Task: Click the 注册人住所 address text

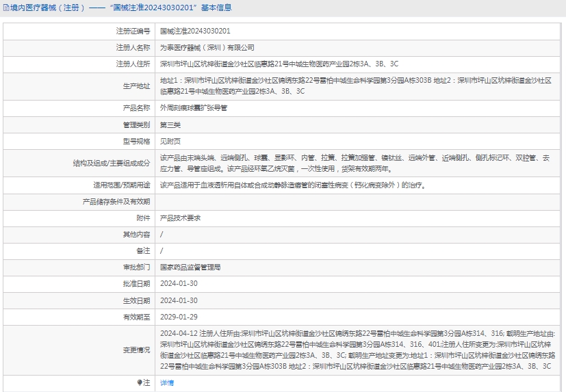Action: coord(279,64)
